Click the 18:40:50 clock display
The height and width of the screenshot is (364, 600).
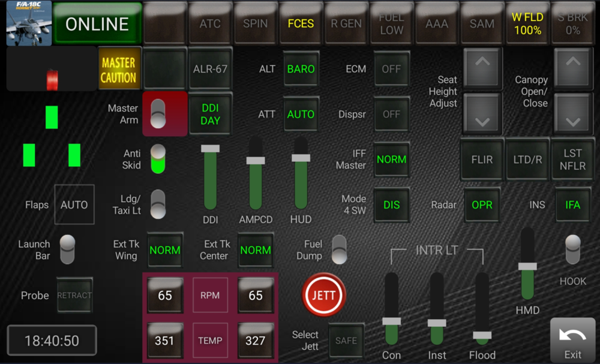51,341
